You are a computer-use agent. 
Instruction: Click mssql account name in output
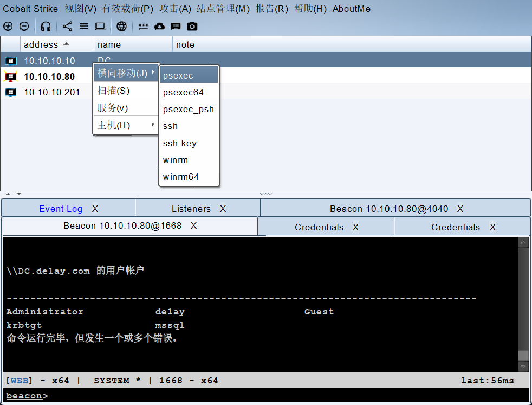tap(170, 325)
